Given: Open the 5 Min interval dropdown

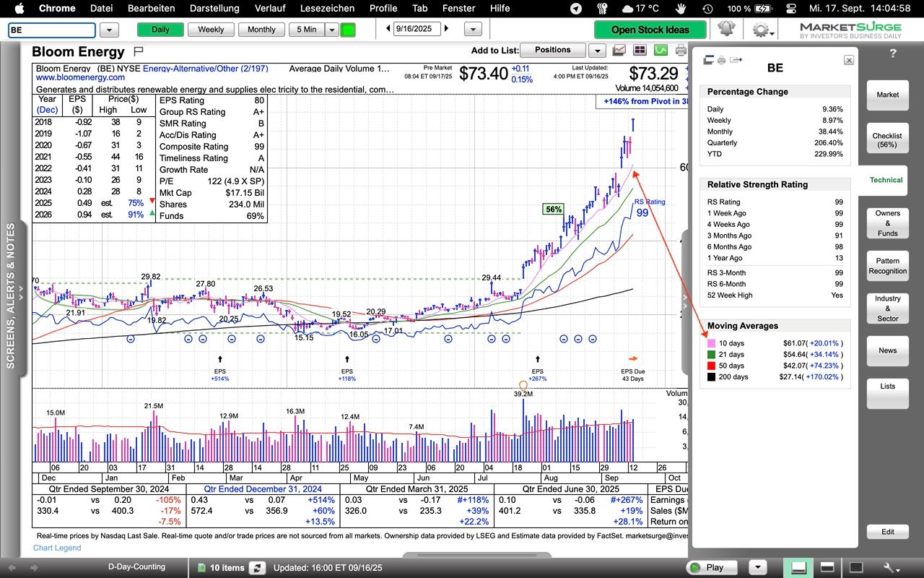Looking at the screenshot, I should tap(331, 30).
